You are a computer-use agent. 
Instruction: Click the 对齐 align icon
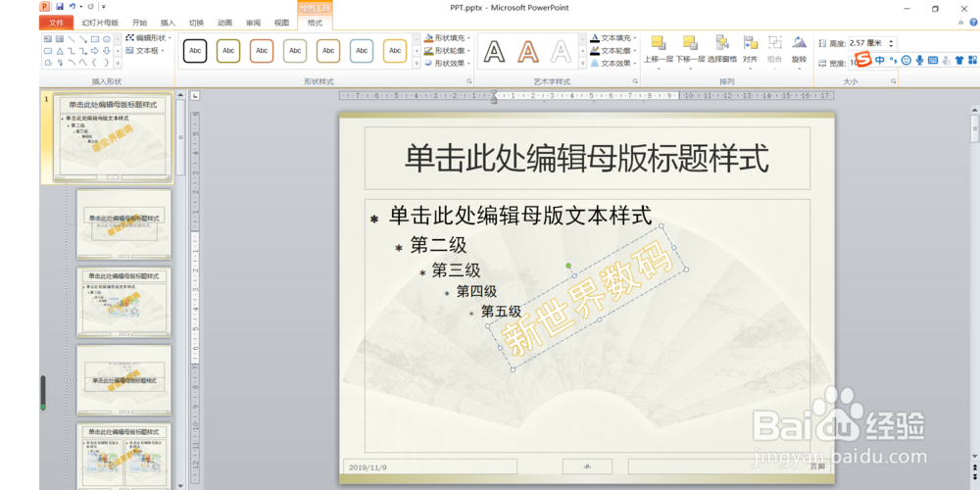click(750, 42)
